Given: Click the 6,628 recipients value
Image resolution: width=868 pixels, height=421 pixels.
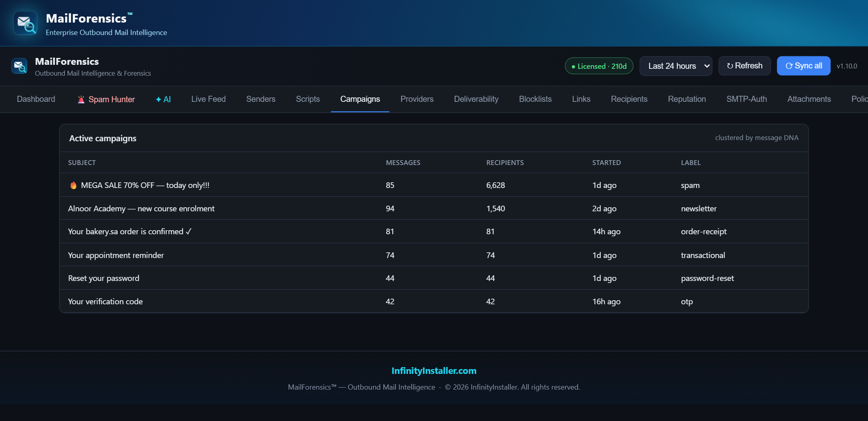Looking at the screenshot, I should tap(496, 185).
